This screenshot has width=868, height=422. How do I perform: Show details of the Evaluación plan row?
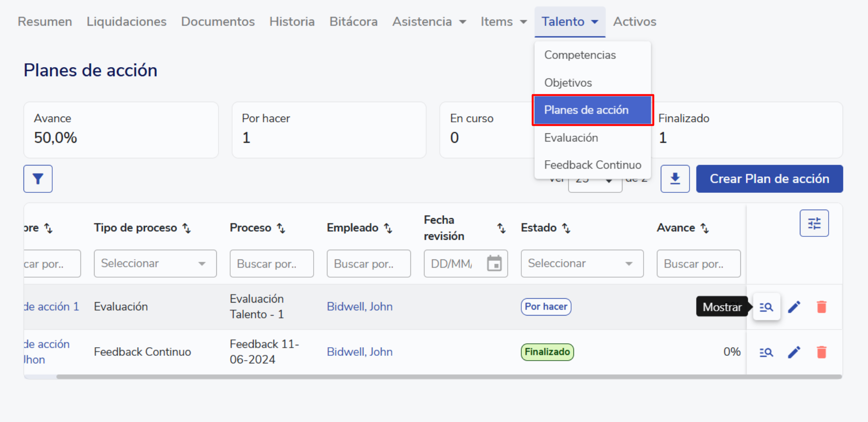point(766,307)
